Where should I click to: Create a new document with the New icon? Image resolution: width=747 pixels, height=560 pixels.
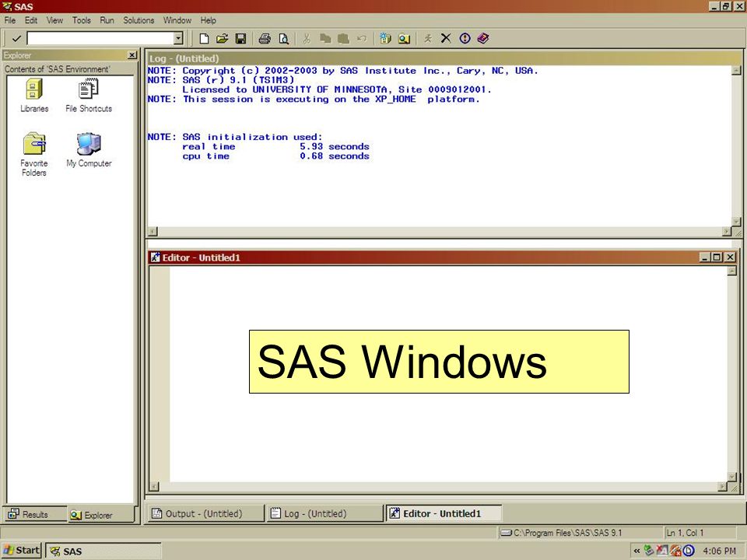click(x=204, y=39)
